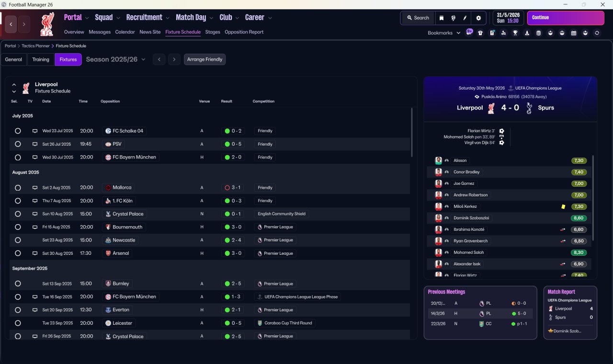The height and width of the screenshot is (364, 613).
Task: Click TV icon for PSV fixture
Action: [x=34, y=144]
